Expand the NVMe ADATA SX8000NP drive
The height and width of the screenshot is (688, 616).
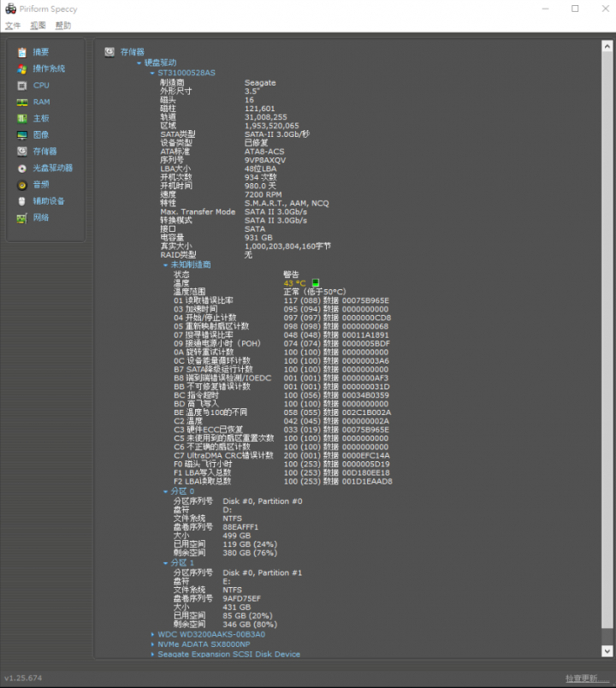(x=152, y=644)
